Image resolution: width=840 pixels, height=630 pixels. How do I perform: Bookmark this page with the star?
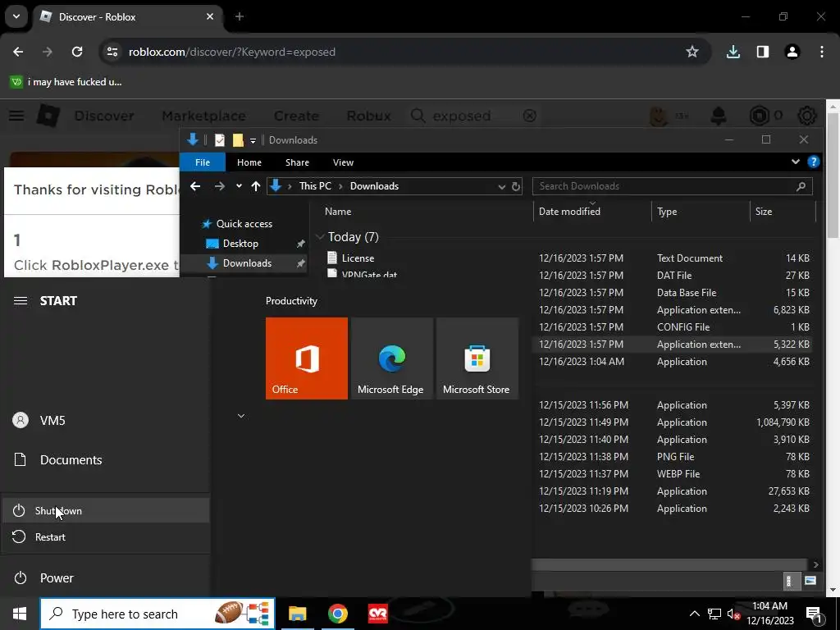692,52
